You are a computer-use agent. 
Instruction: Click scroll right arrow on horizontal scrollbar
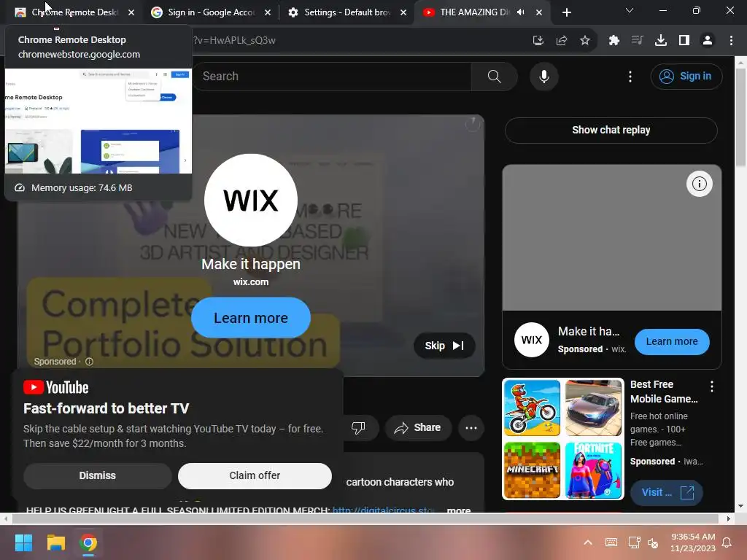[x=729, y=518]
